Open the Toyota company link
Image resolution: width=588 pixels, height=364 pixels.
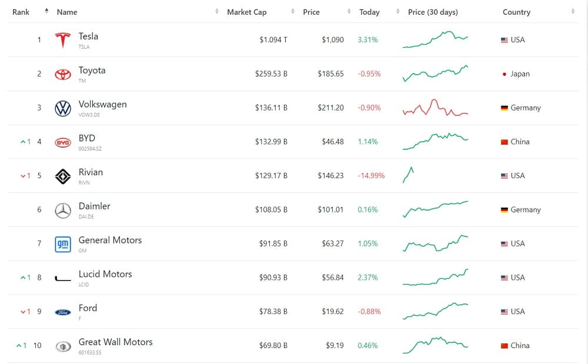coord(92,71)
